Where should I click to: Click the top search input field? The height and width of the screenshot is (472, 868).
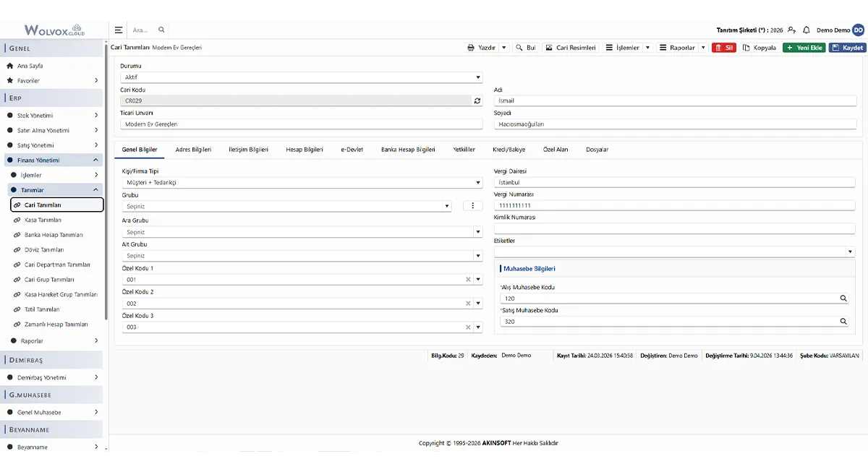click(140, 30)
